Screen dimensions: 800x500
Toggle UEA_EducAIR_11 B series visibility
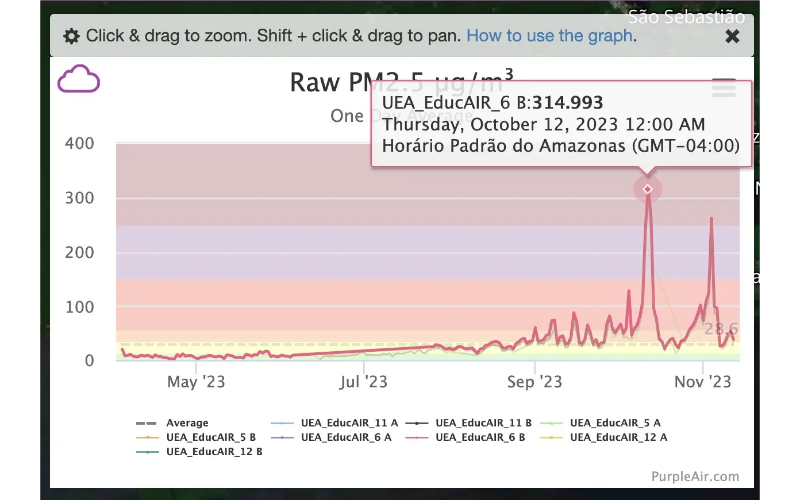pyautogui.click(x=468, y=423)
